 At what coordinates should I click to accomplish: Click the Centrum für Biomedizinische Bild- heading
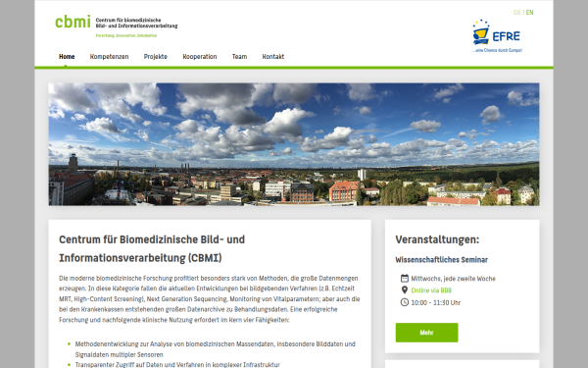[x=152, y=248]
